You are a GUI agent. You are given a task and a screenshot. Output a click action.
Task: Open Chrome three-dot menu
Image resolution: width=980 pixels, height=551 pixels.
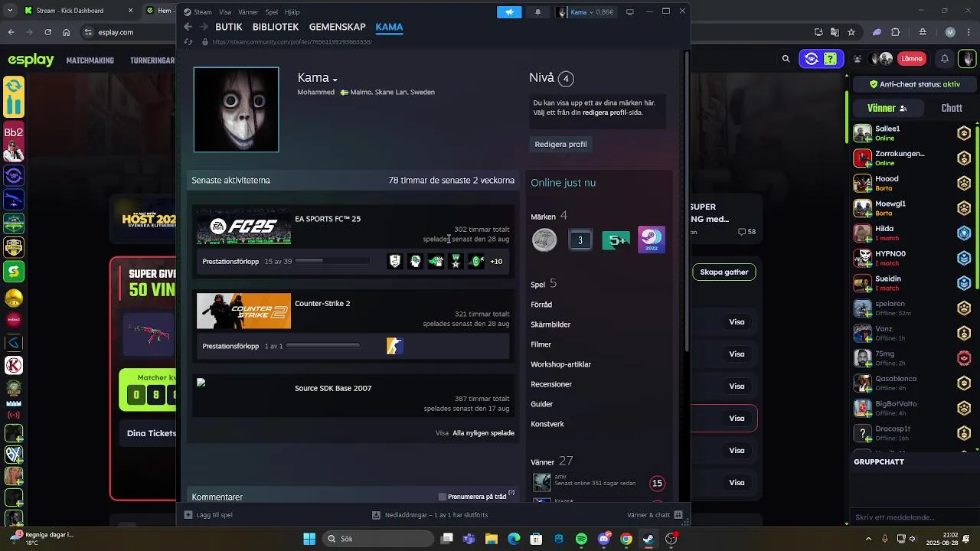tap(969, 32)
